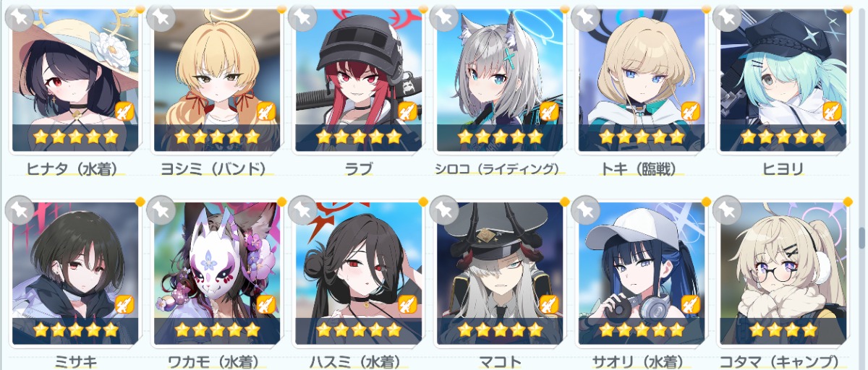Screen dimensions: 868x370
Task: Click the orange weapon badge on サオリ（水着）
Action: (692, 304)
